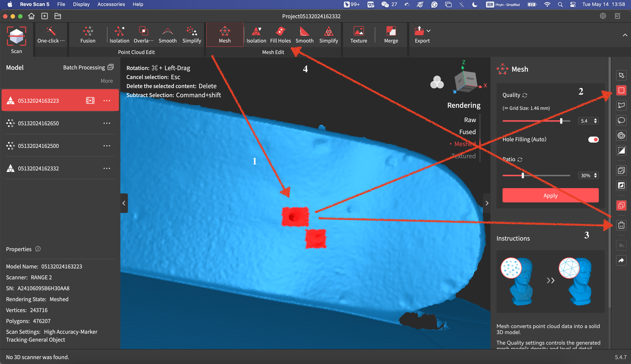The width and height of the screenshot is (631, 364).
Task: Open options for model 05132024162332
Action: pyautogui.click(x=107, y=168)
